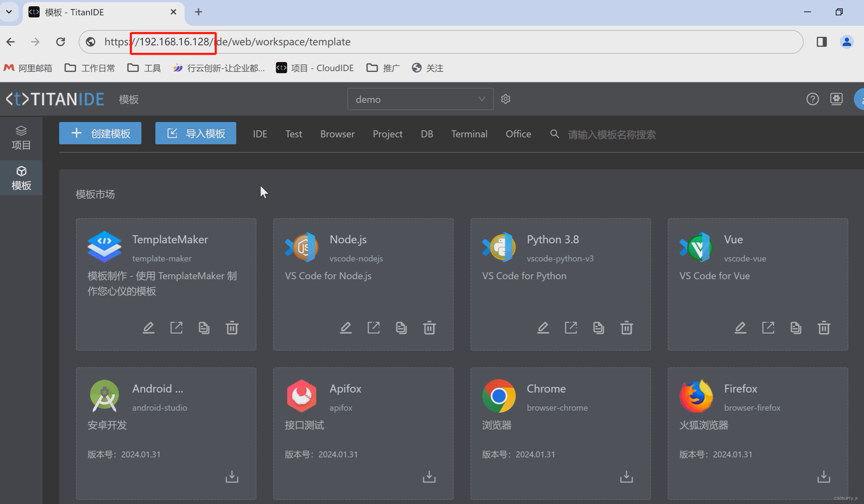Download the Apifox template
The width and height of the screenshot is (864, 504).
coord(429,476)
